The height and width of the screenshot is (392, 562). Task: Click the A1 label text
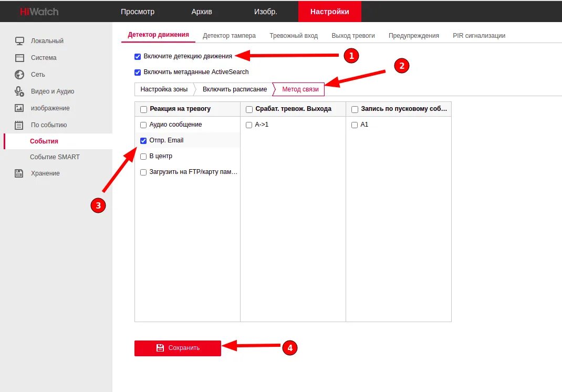364,125
